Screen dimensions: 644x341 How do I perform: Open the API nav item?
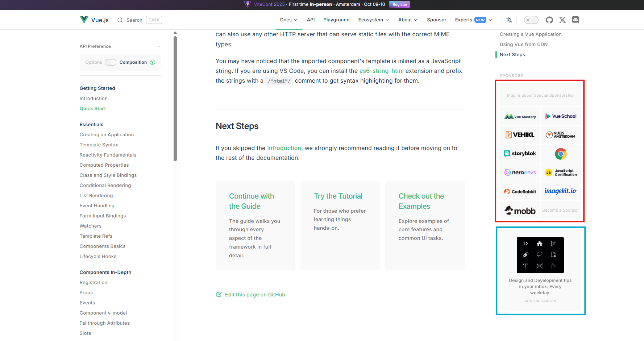click(311, 20)
